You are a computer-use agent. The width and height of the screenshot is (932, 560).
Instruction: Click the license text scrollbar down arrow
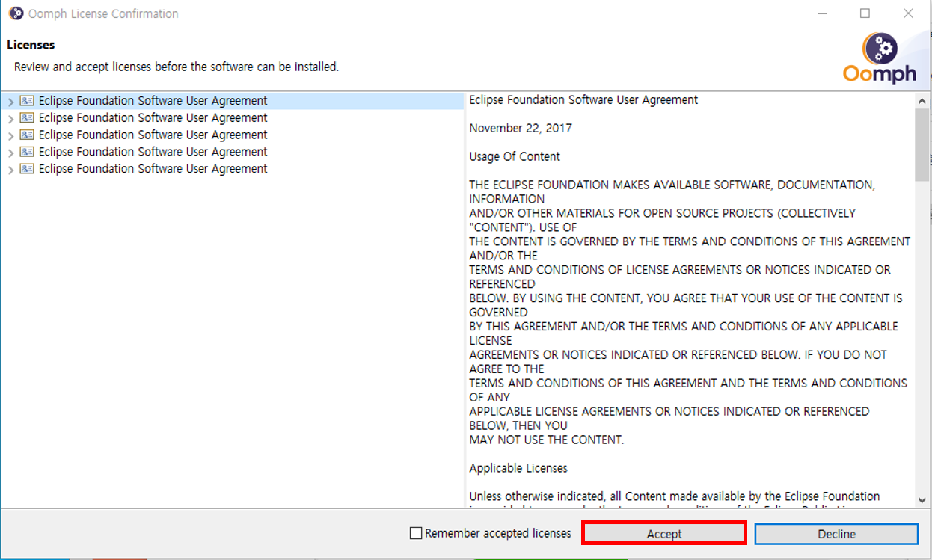pyautogui.click(x=922, y=499)
